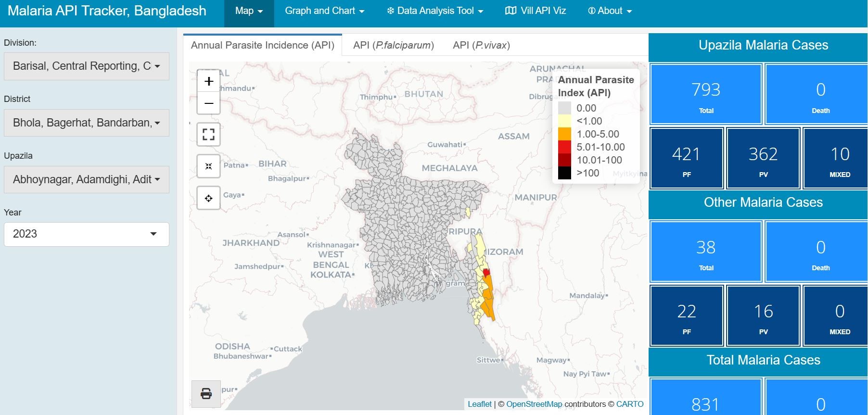This screenshot has width=868, height=415.
Task: Open the OpenStreetMap attribution link
Action: click(534, 404)
